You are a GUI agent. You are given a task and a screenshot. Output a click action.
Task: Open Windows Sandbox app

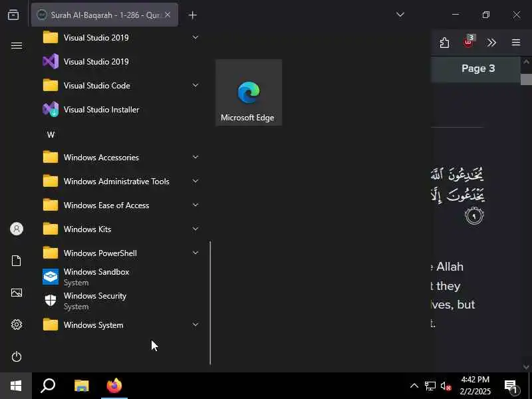(120, 277)
